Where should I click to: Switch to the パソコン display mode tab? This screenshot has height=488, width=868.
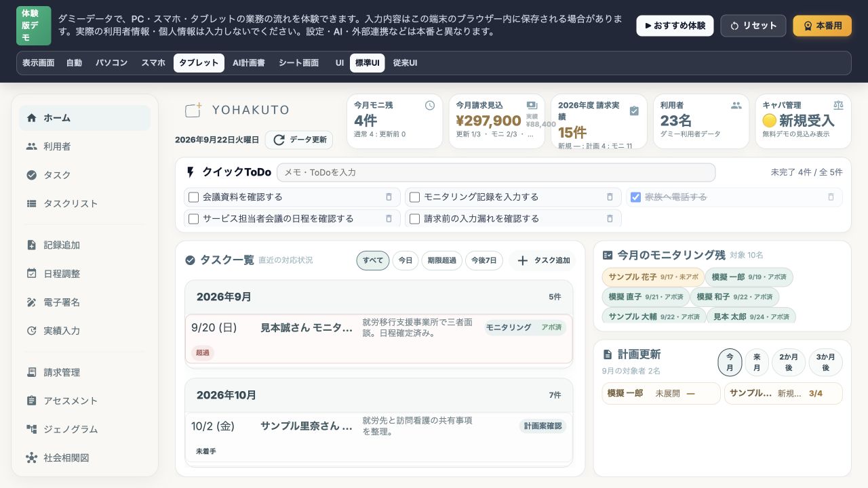[111, 63]
